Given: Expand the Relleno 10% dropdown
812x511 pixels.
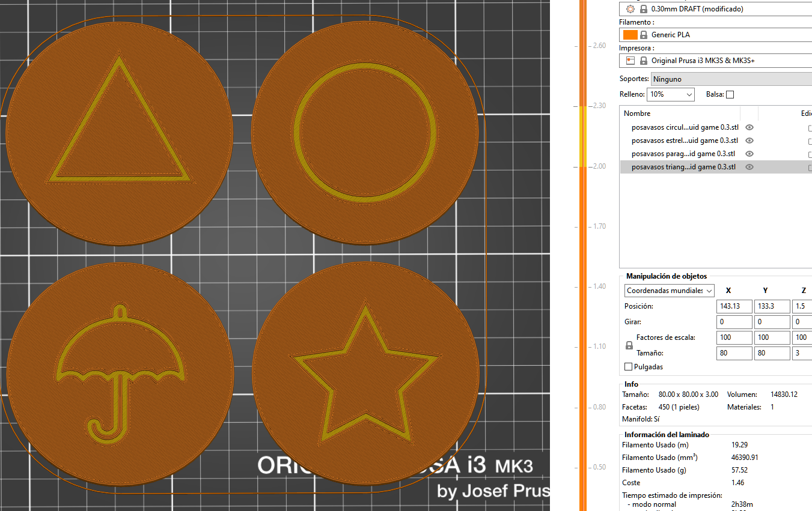Looking at the screenshot, I should pyautogui.click(x=671, y=94).
